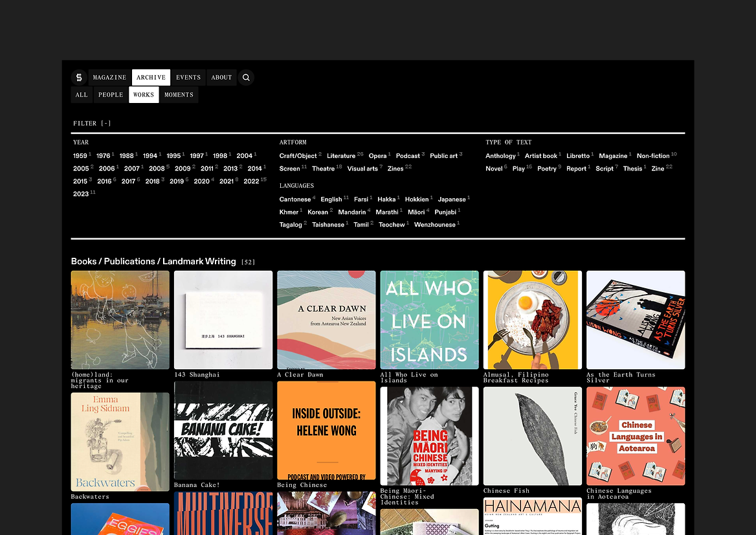
Task: Switch to the People tab
Action: click(111, 95)
